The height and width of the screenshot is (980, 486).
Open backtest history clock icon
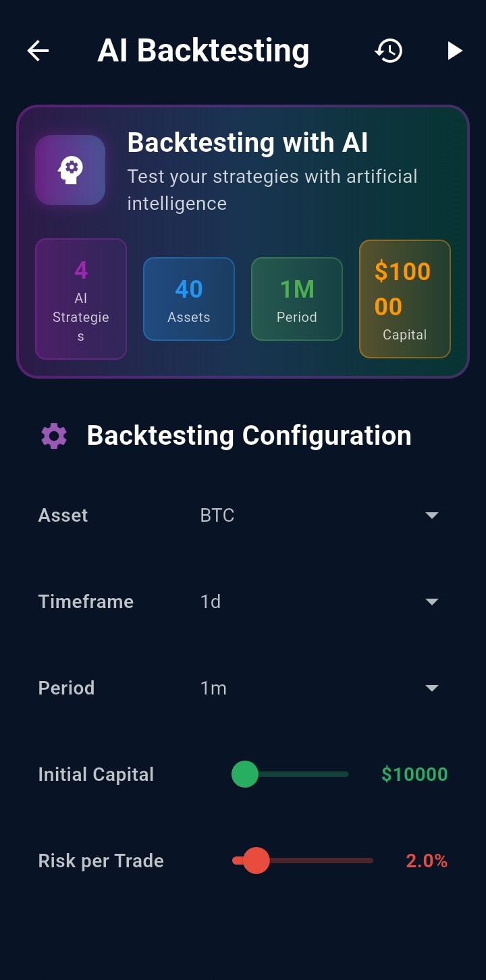coord(389,51)
